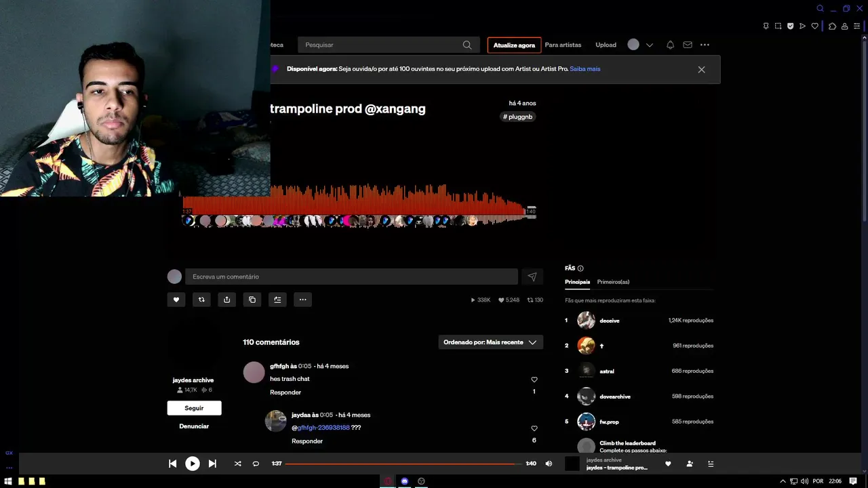Viewport: 868px width, 488px height.
Task: Click the play button in the player bar
Action: tap(193, 464)
